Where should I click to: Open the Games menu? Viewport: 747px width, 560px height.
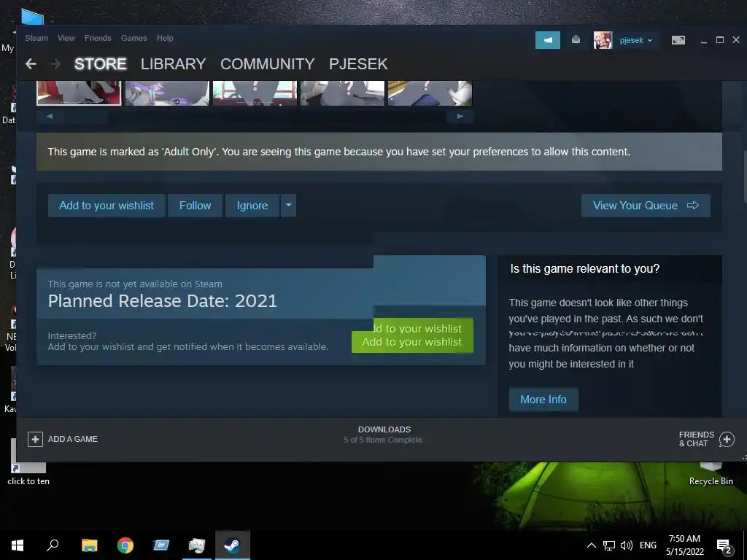click(134, 38)
